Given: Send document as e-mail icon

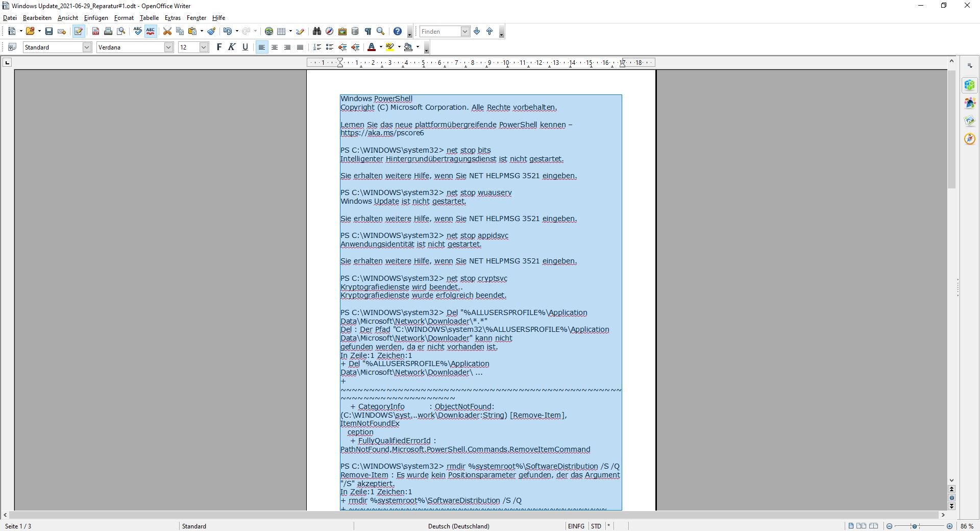Looking at the screenshot, I should [x=62, y=32].
